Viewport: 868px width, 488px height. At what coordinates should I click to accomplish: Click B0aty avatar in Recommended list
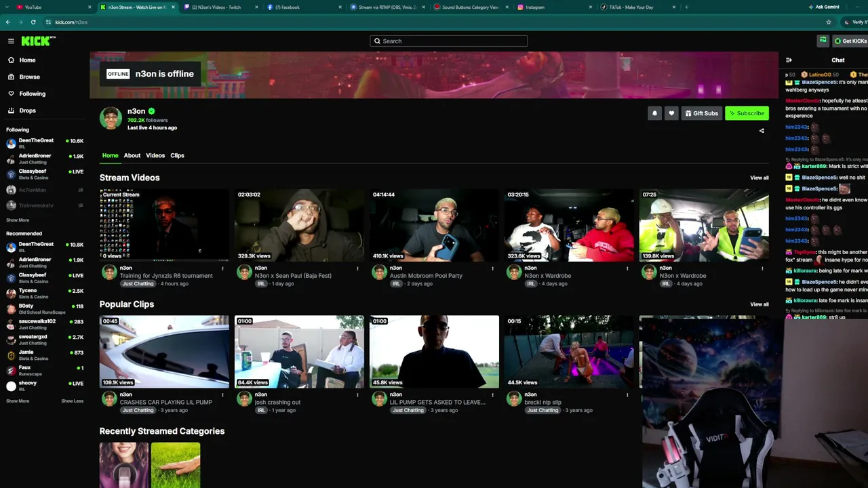[11, 309]
